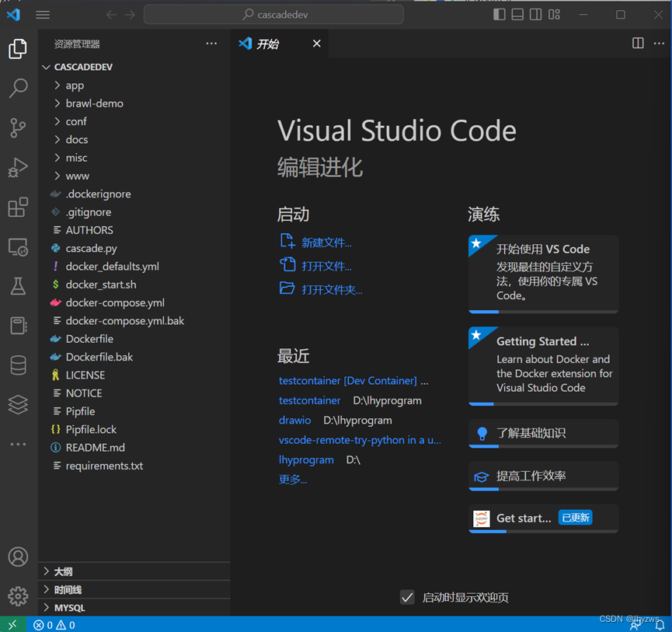672x632 pixels.
Task: Expand the MYSQL section
Action: point(134,608)
